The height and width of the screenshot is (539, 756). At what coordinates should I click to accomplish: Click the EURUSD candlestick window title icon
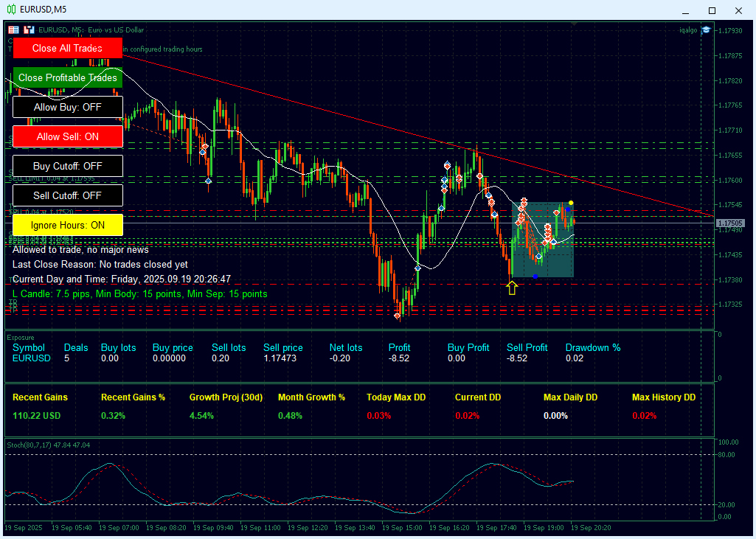[12, 10]
